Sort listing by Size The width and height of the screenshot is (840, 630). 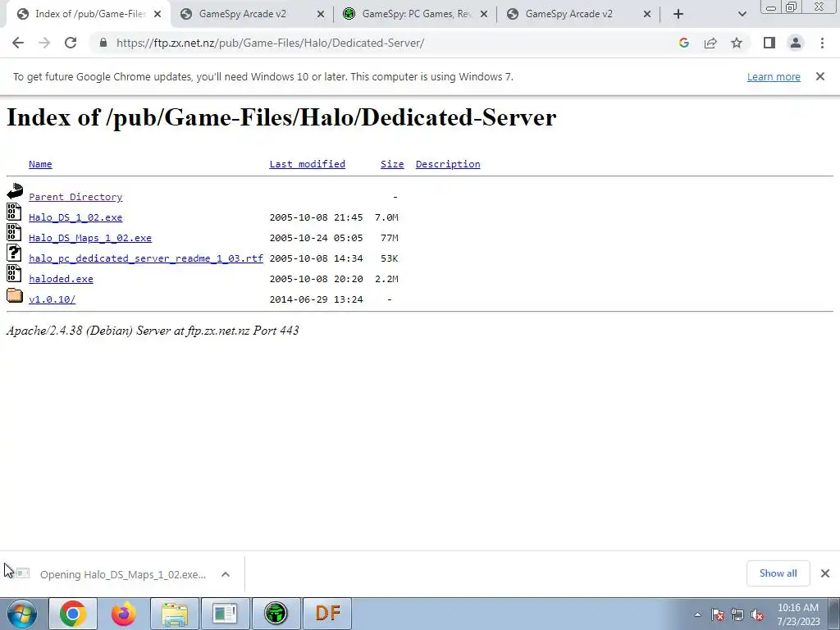[392, 164]
